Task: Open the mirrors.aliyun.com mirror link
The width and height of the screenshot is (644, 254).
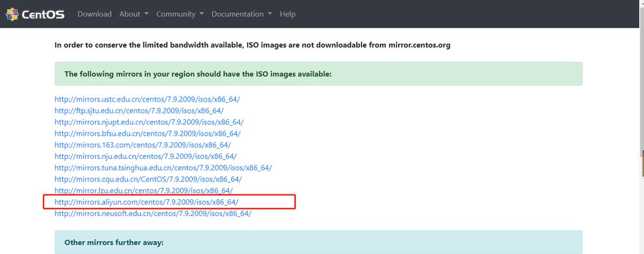Action: (147, 202)
